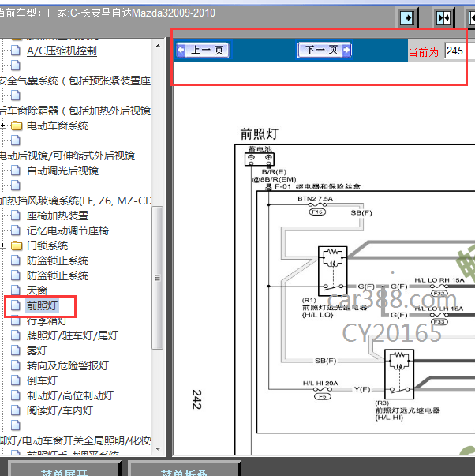Open 加热挡风玻璃系统 tree entry
This screenshot has height=476, width=475.
coord(75,201)
